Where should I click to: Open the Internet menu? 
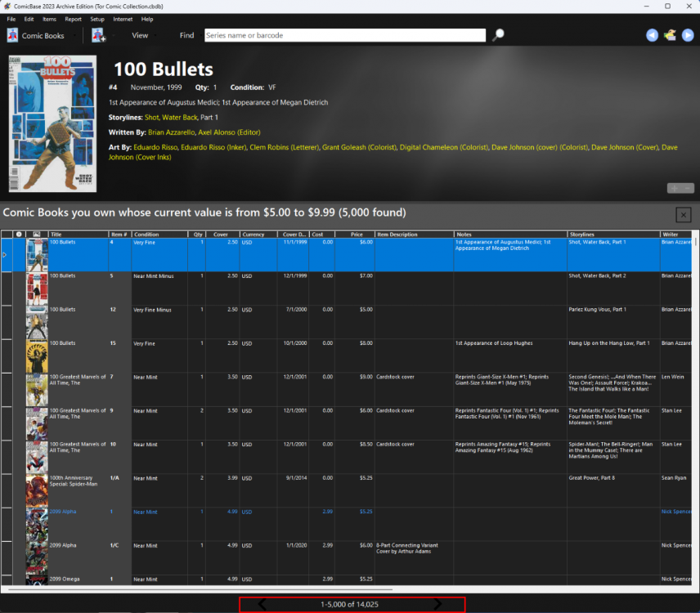pos(123,19)
